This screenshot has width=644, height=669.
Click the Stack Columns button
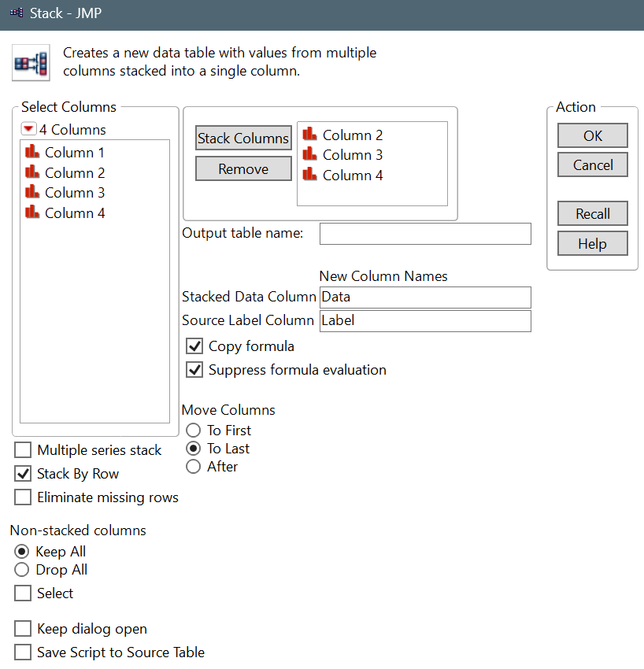pyautogui.click(x=243, y=138)
